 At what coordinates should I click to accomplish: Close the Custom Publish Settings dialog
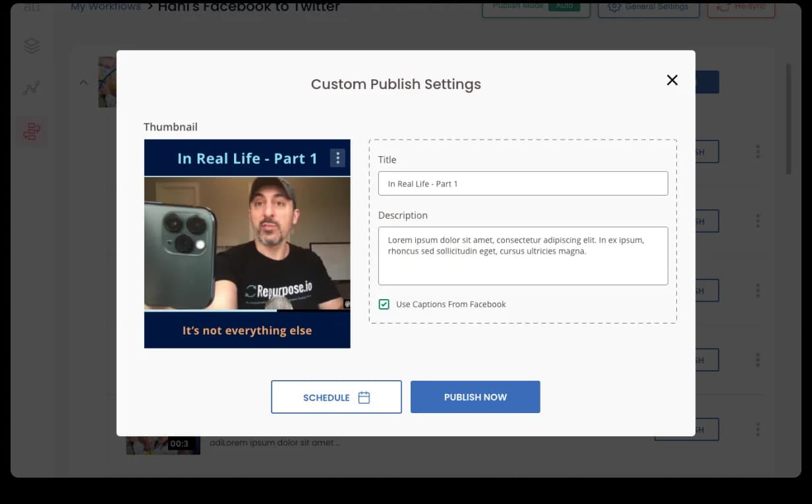click(672, 80)
